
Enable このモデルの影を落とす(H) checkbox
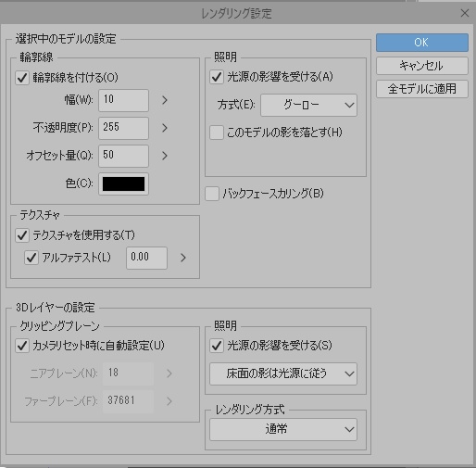click(217, 133)
